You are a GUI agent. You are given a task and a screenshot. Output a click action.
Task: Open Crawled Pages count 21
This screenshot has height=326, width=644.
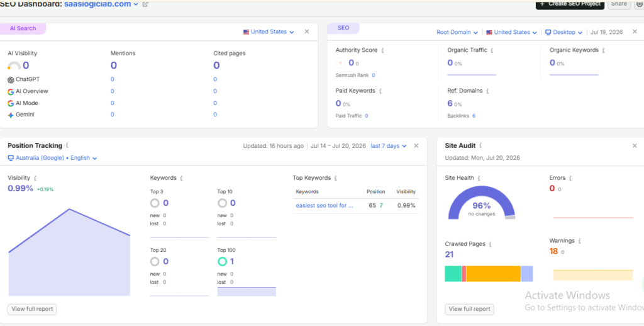pyautogui.click(x=449, y=254)
